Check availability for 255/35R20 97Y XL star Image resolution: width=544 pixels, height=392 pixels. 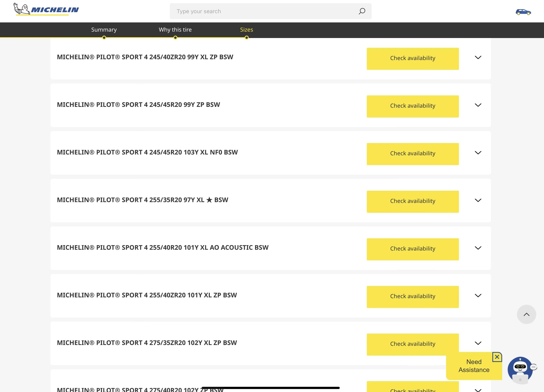[413, 202]
